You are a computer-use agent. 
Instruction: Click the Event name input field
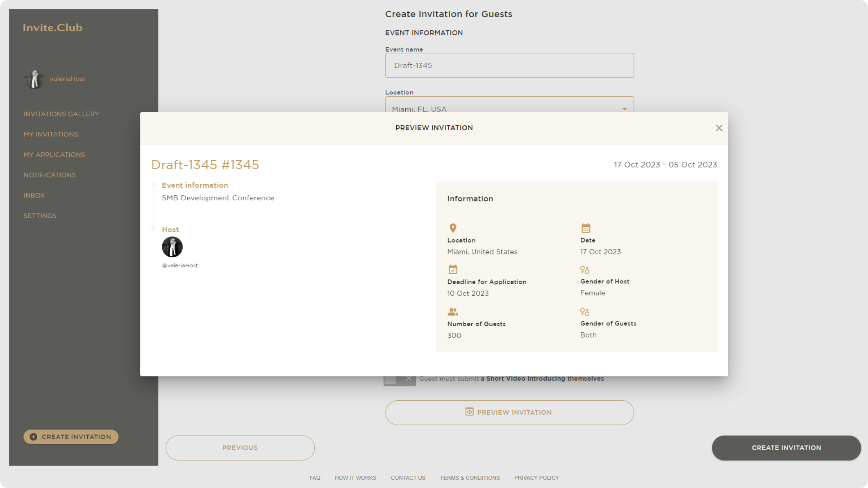pos(509,66)
